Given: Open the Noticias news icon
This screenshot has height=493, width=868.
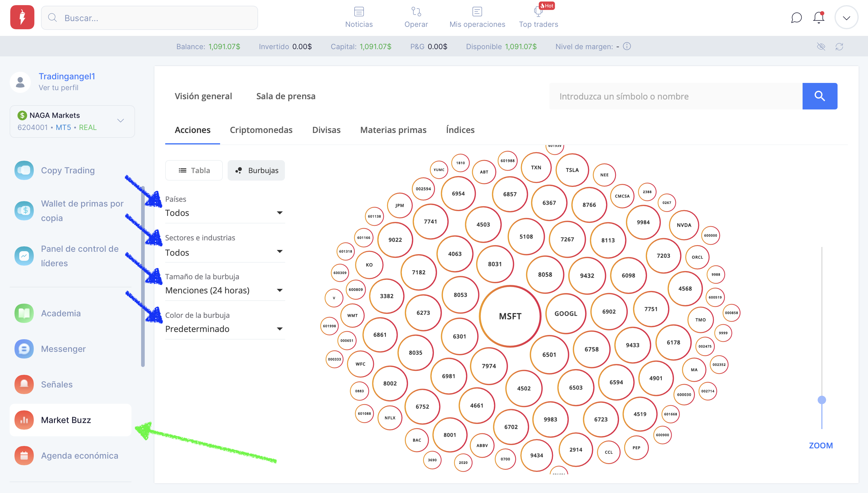Looking at the screenshot, I should coord(358,12).
